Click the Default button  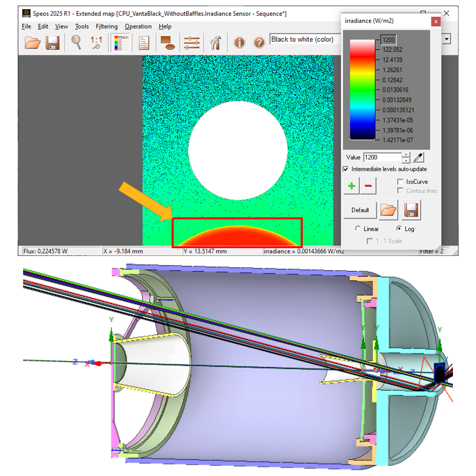(x=360, y=210)
